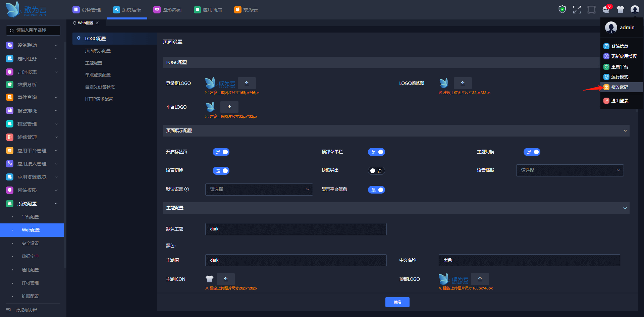Upload a new login box LOGO
This screenshot has width=644, height=317.
click(x=247, y=83)
